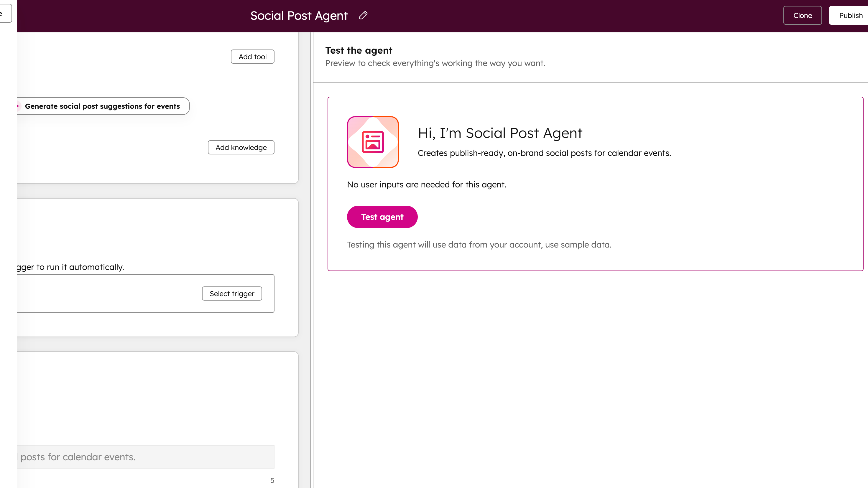
Task: Open Generate social post suggestions tool chip
Action: pos(102,106)
